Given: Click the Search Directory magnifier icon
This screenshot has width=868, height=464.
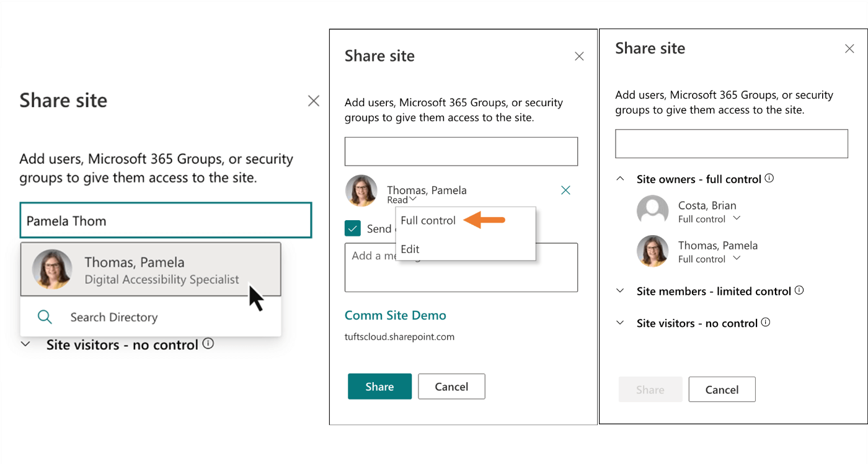Looking at the screenshot, I should point(45,317).
